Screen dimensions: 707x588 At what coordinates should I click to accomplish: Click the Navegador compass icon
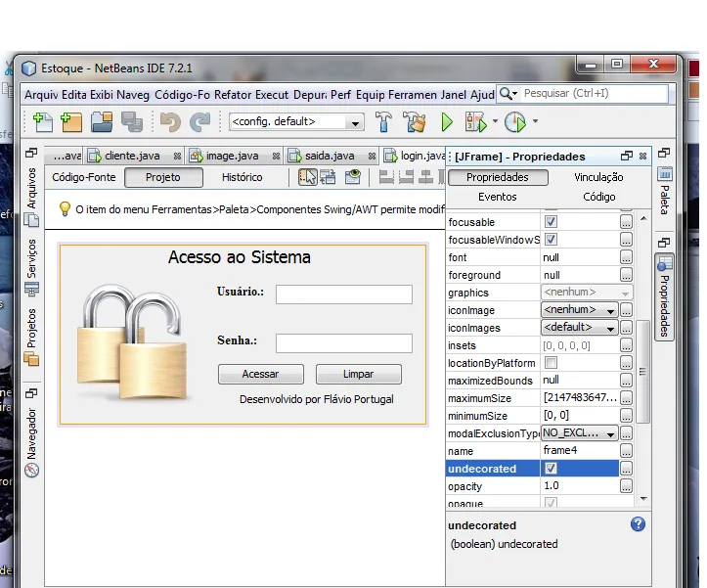31,471
